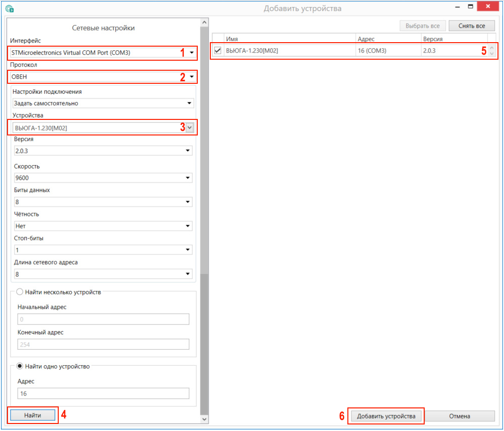Open the Чётность parity dropdown
Screen dimensions: 504x431
(x=103, y=226)
